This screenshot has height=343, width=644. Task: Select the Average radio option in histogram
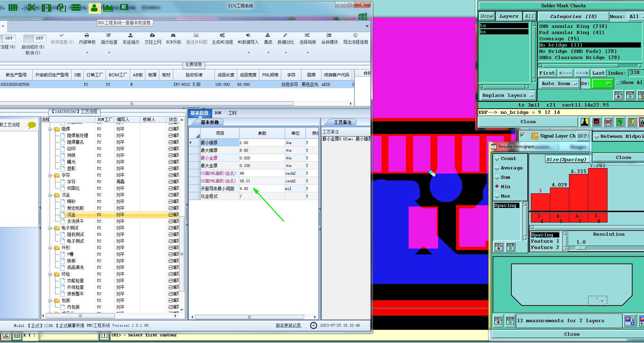coord(497,168)
